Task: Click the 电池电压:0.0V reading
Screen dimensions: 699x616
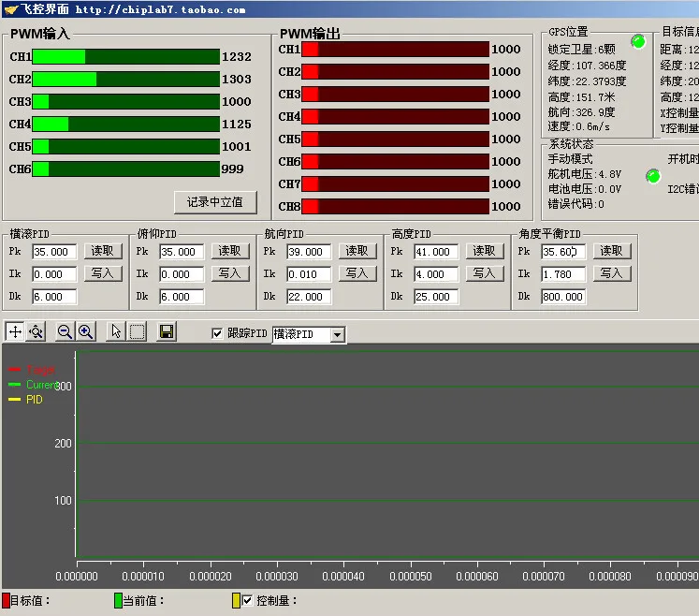Action: click(585, 189)
